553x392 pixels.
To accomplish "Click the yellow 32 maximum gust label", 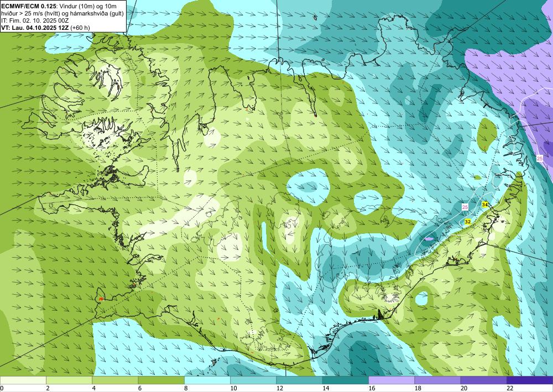I will (468, 222).
